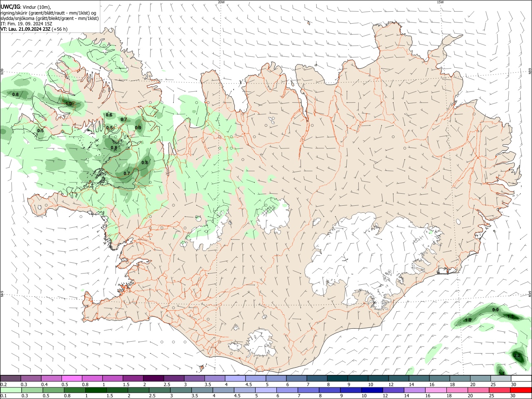Click the deep navy 10 mm rain legend swatch
This screenshot has width=532, height=399.
(372, 390)
